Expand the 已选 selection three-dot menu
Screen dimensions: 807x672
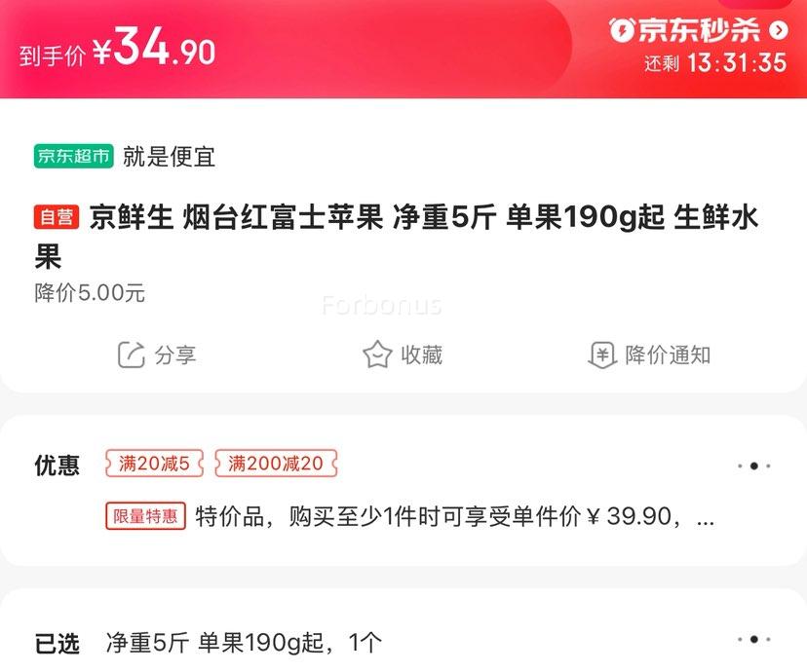754,639
